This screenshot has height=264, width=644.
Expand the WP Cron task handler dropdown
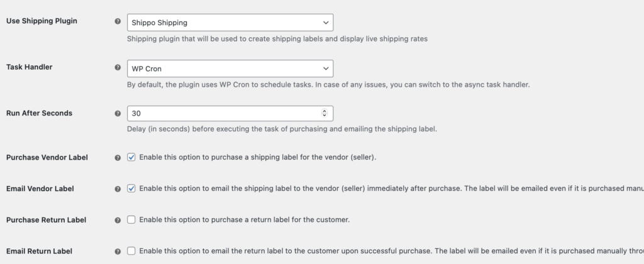pos(230,68)
